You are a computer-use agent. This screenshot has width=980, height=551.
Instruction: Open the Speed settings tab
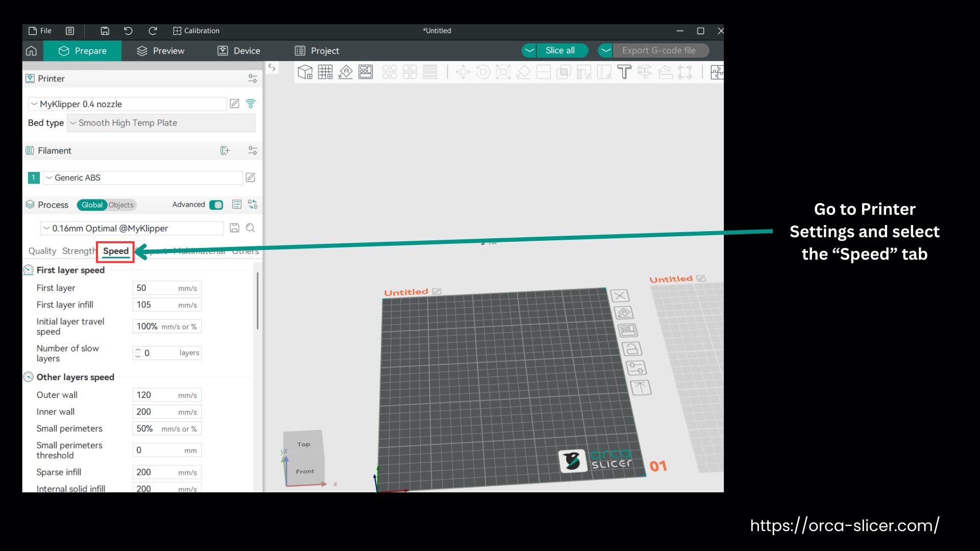(x=116, y=251)
